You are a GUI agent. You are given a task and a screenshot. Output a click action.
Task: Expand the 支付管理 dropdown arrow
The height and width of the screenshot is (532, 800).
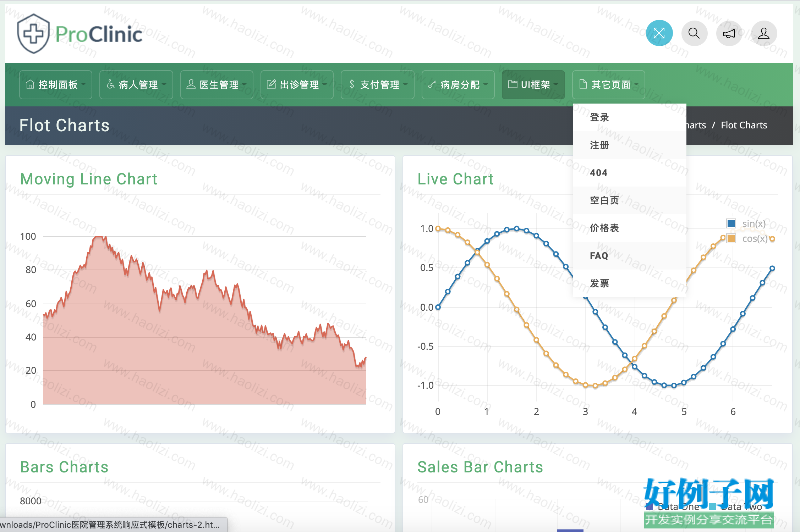(x=405, y=84)
